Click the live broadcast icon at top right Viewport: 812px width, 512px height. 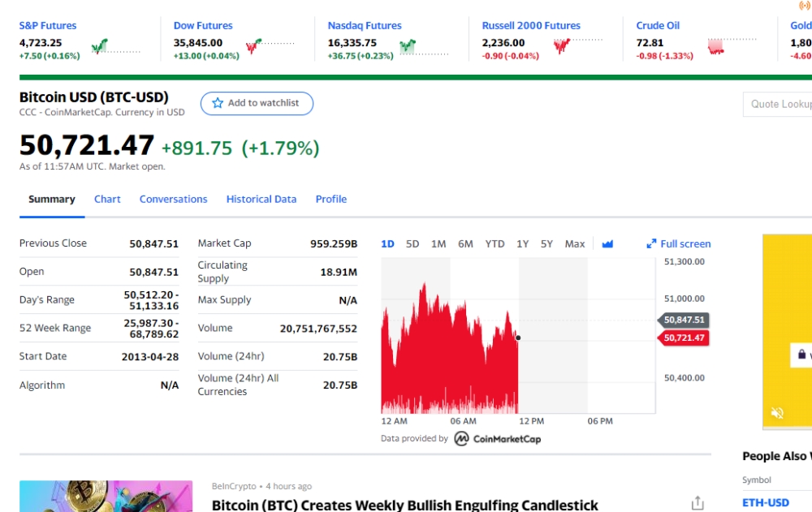pos(805,5)
